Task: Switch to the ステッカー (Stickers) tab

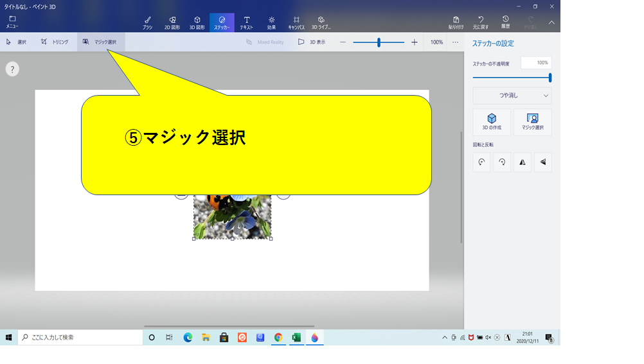Action: [222, 22]
